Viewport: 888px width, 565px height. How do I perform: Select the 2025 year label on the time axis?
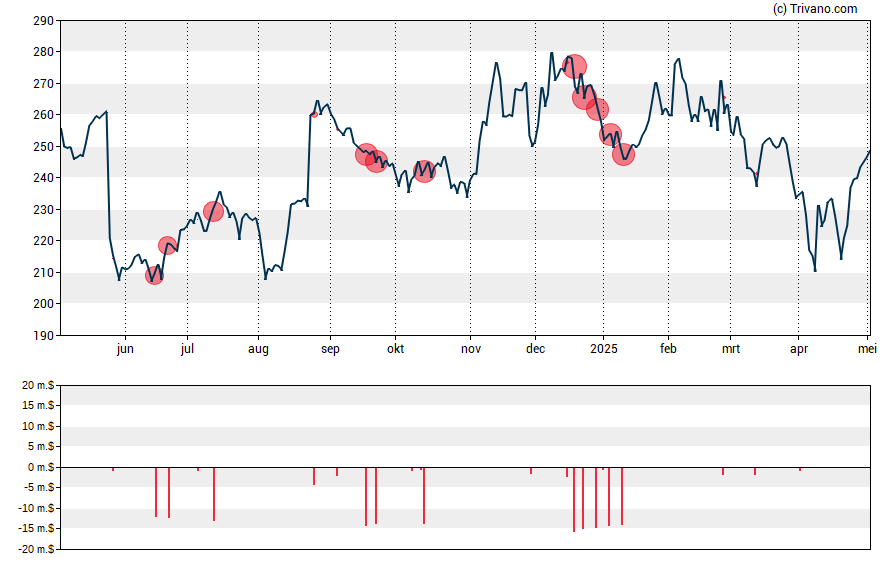point(604,349)
